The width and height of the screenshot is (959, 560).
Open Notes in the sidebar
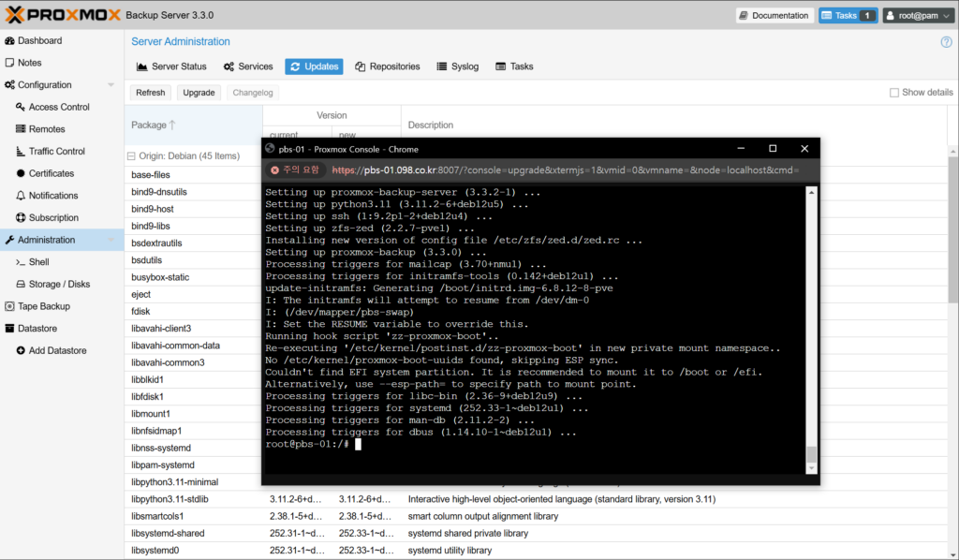(29, 63)
